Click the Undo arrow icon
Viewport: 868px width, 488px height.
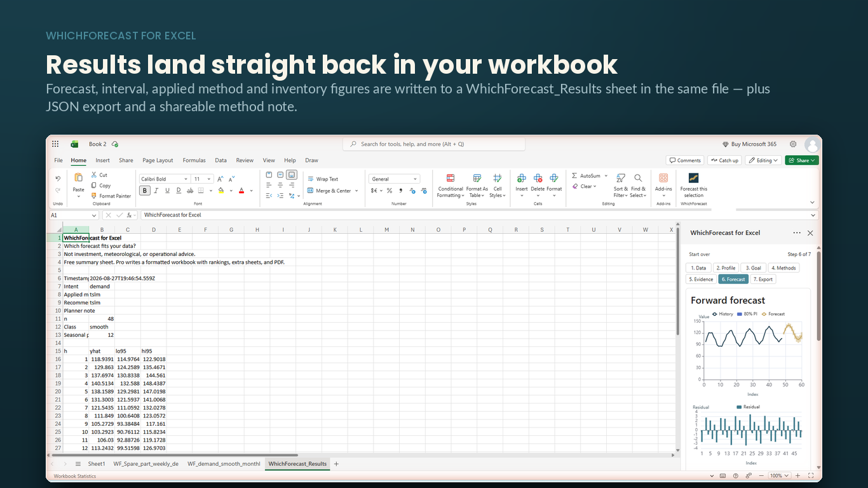coord(58,179)
